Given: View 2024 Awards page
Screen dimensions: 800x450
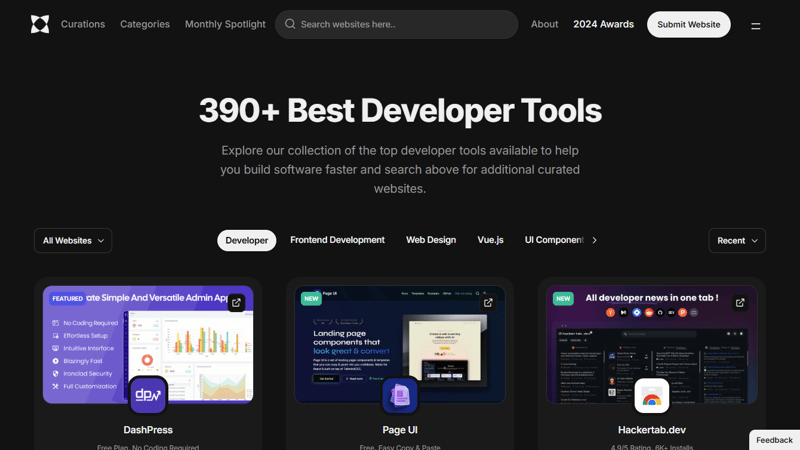Looking at the screenshot, I should coord(604,24).
